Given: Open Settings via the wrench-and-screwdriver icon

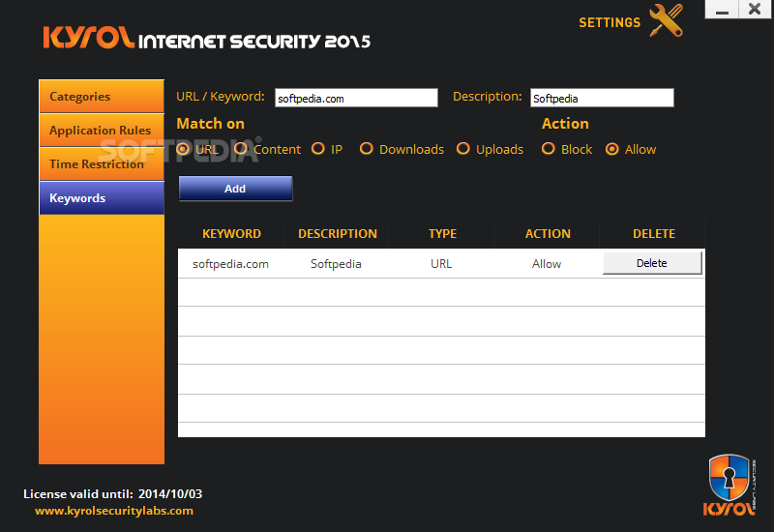Looking at the screenshot, I should click(667, 20).
